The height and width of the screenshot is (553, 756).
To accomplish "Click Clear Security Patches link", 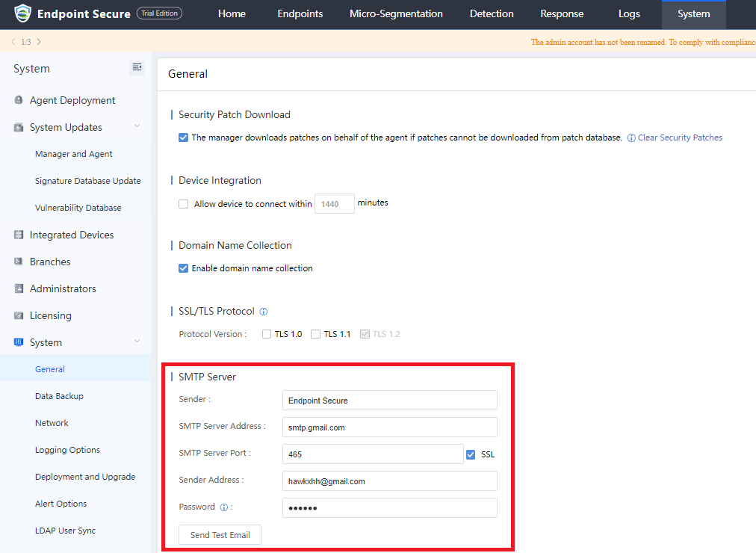I will [680, 138].
